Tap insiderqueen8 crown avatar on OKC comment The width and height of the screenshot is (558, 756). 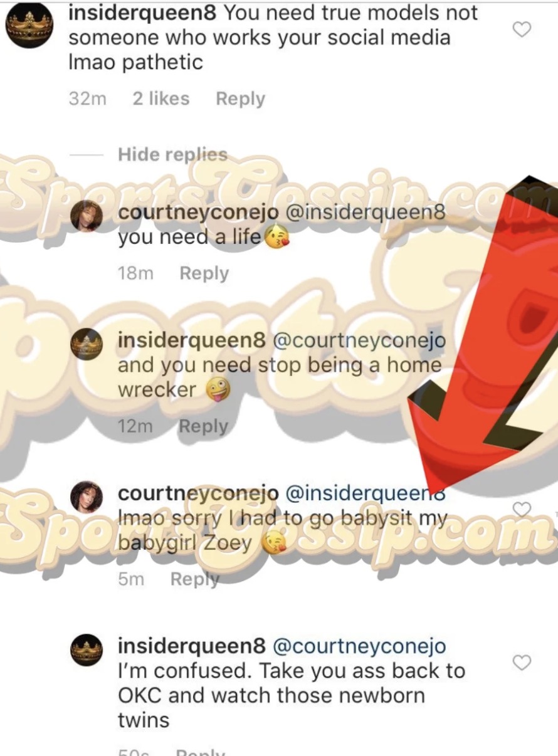86,650
